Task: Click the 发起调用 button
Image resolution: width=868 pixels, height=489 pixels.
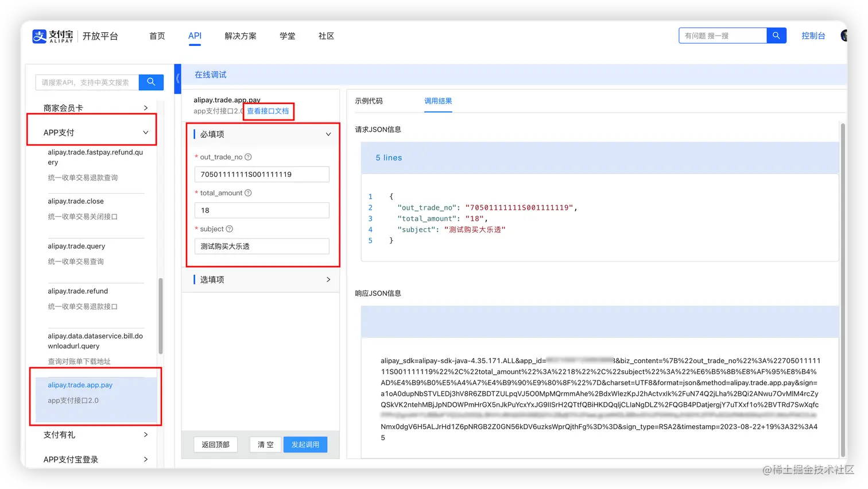Action: 305,445
